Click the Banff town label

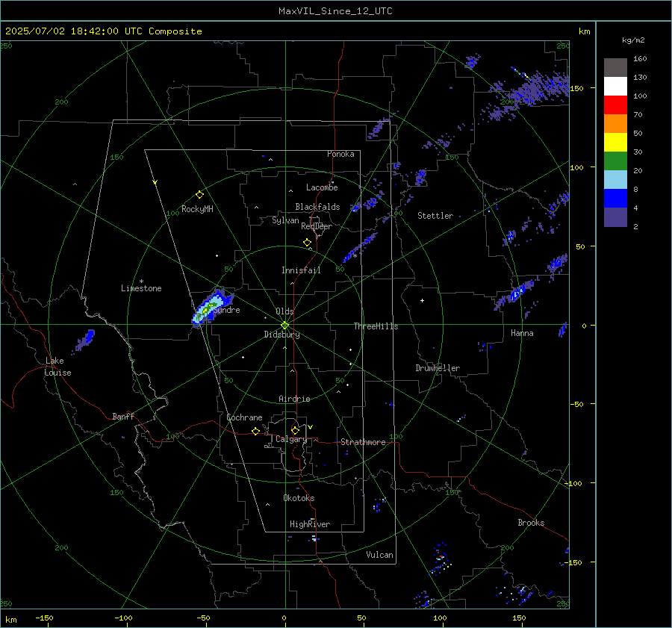coord(123,416)
